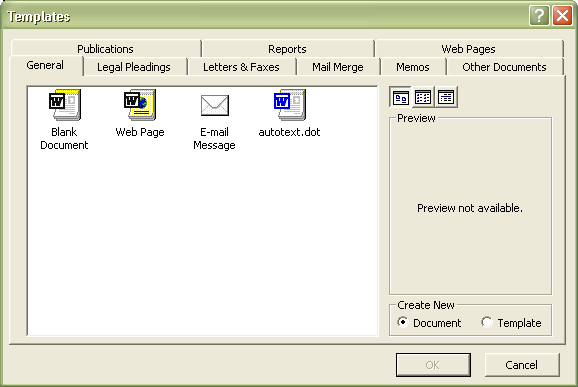
Task: Select the autotext.dot template icon
Action: point(290,105)
